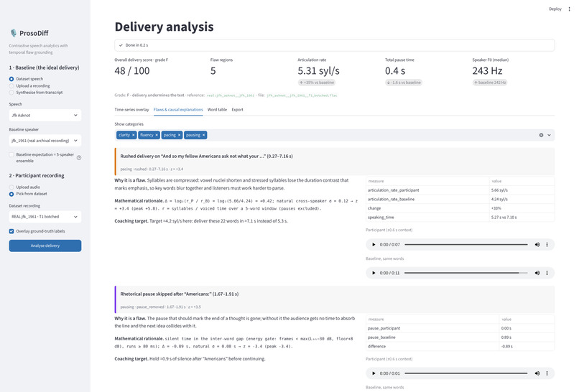Click the articulation_rate_participant table cell
The width and height of the screenshot is (579, 392).
point(427,190)
